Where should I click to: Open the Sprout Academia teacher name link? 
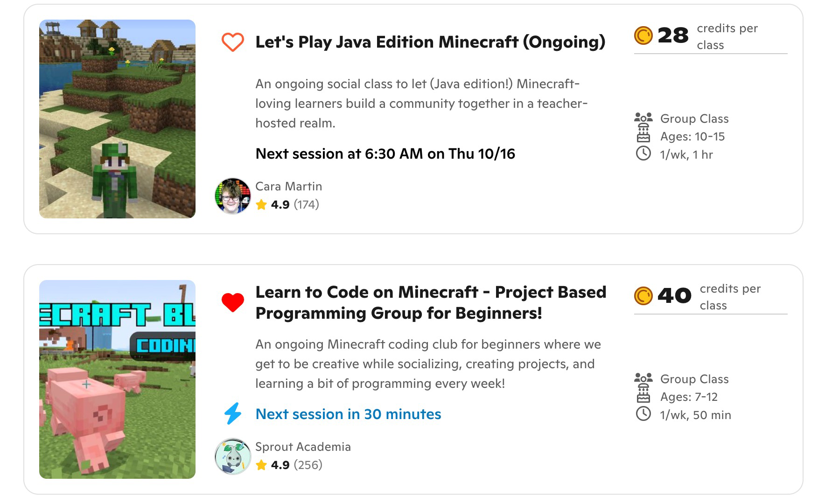pyautogui.click(x=303, y=447)
